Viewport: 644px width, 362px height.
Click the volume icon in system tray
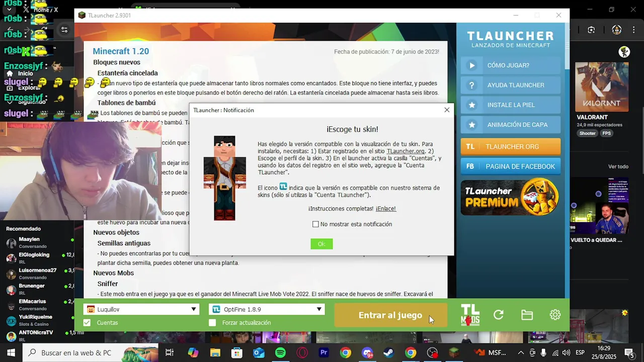click(566, 353)
